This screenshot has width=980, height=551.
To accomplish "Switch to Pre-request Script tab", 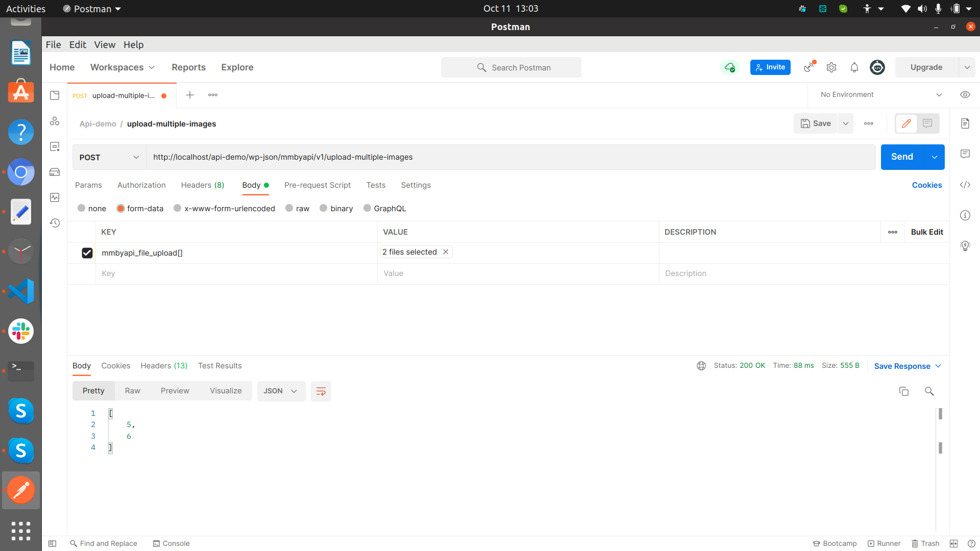I will pos(317,185).
